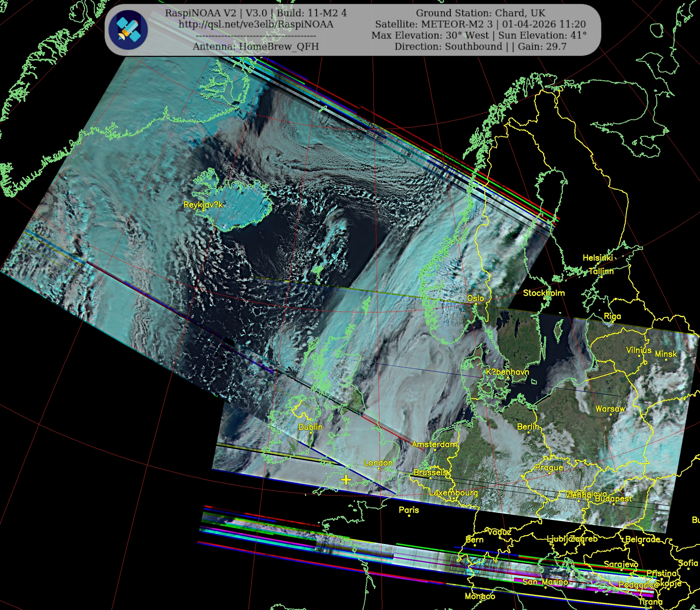
Task: Click the Riga city label
Action: click(612, 316)
